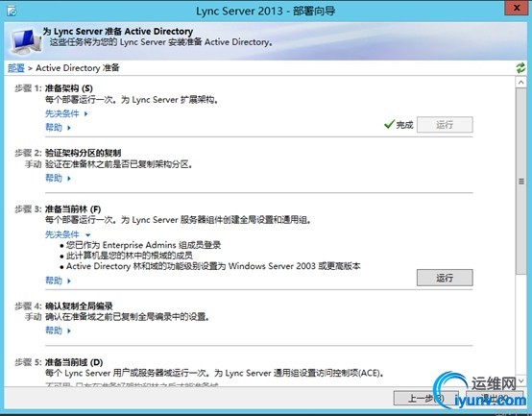The width and height of the screenshot is (532, 416).
Task: Expand 帮助 under step 4 确认复制全局编录
Action: click(58, 330)
